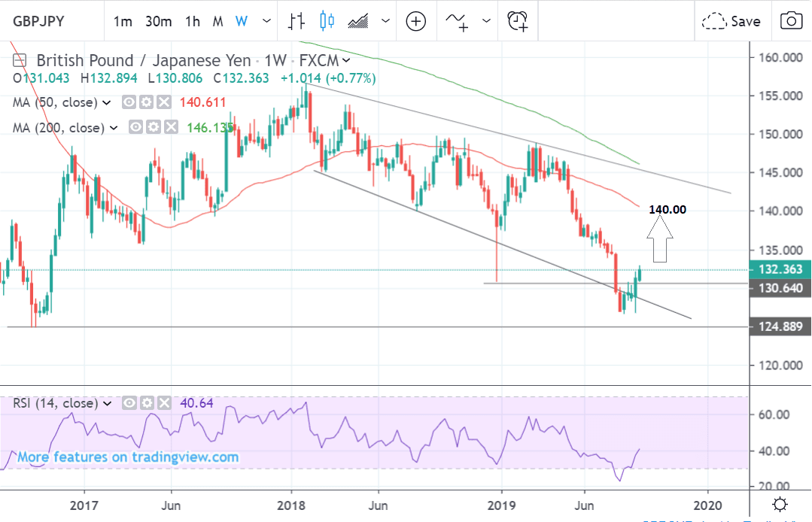This screenshot has height=522, width=812.
Task: Open the 'More features on tradingview.com' link
Action: [x=128, y=457]
